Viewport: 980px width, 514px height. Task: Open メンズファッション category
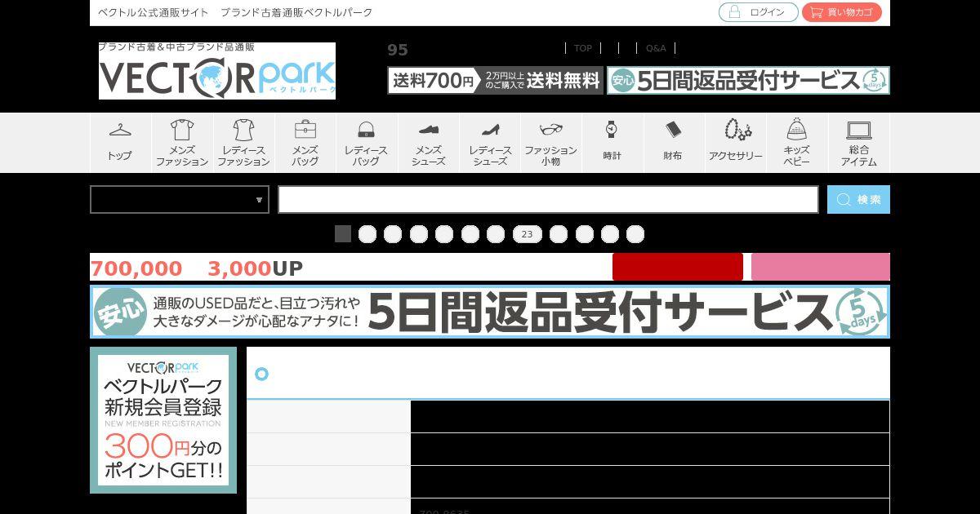click(x=182, y=143)
